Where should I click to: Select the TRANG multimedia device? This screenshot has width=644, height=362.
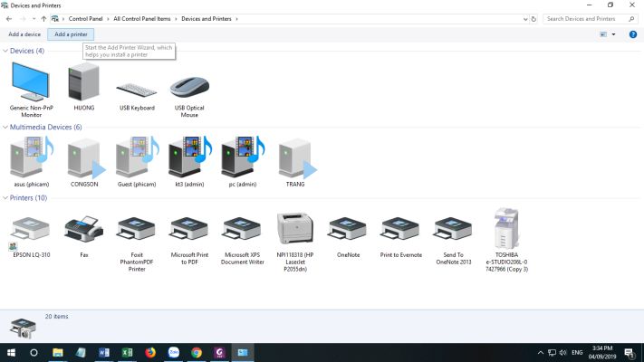tap(295, 159)
